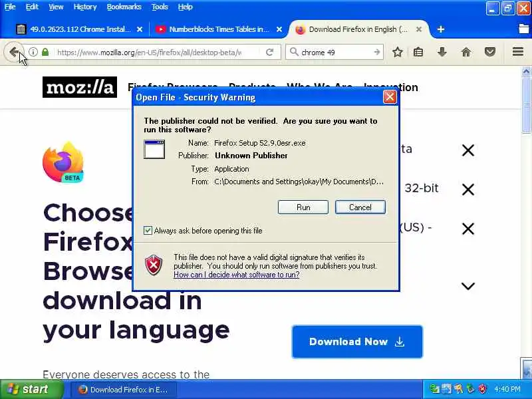Click Download Firefox taskbar button
This screenshot has height=399, width=532.
tap(122, 389)
